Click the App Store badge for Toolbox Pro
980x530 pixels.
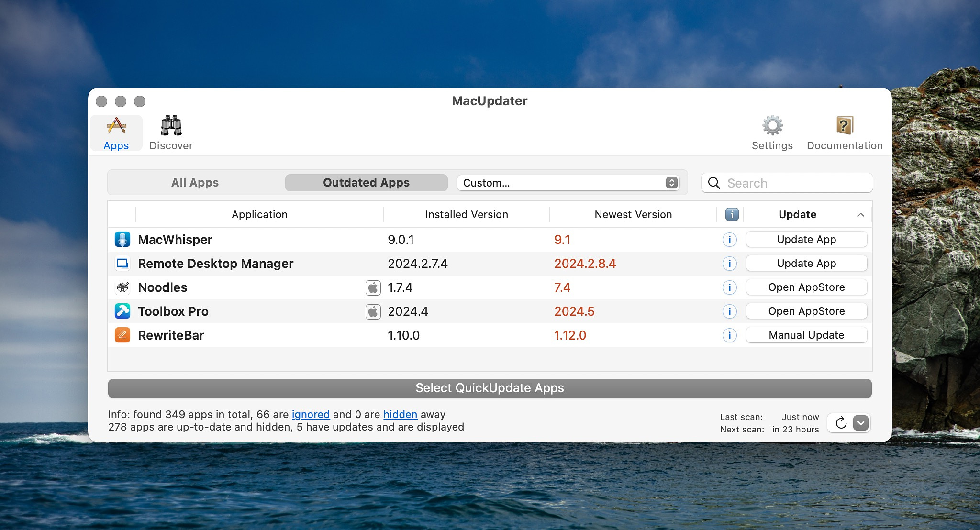coord(373,311)
